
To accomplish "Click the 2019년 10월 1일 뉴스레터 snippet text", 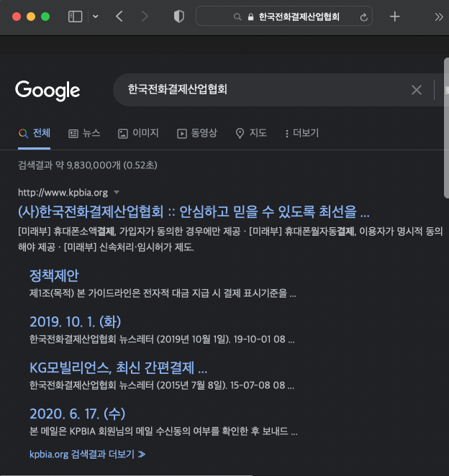I will tap(162, 339).
